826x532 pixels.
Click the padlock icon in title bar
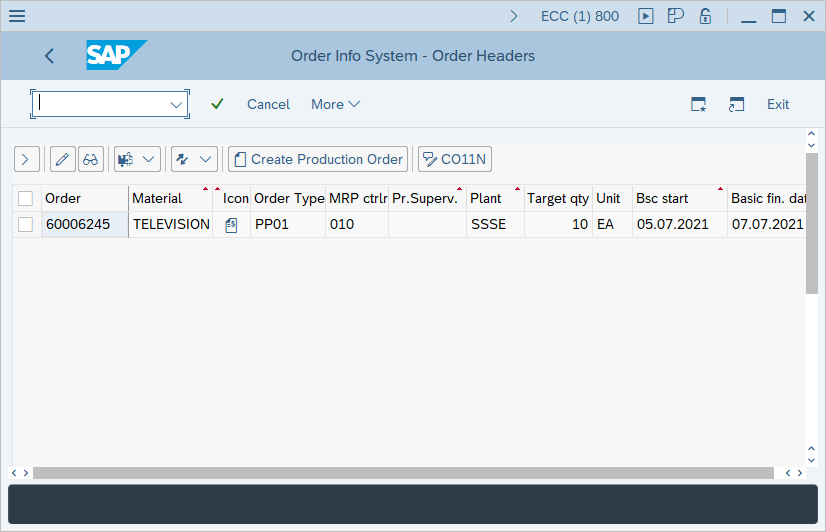click(705, 16)
